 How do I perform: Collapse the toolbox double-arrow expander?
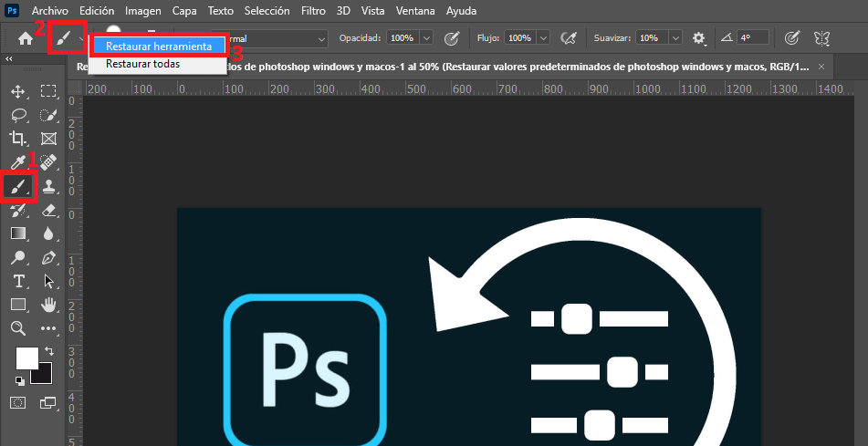pyautogui.click(x=9, y=58)
